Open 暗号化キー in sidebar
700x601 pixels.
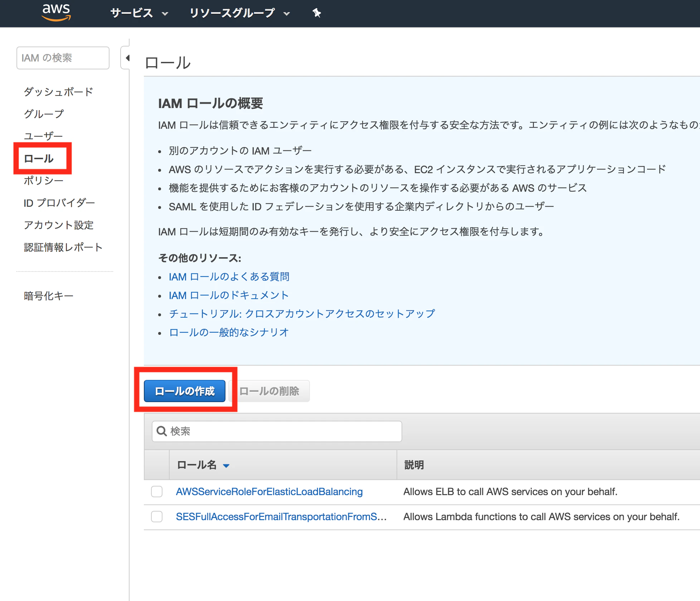[49, 296]
